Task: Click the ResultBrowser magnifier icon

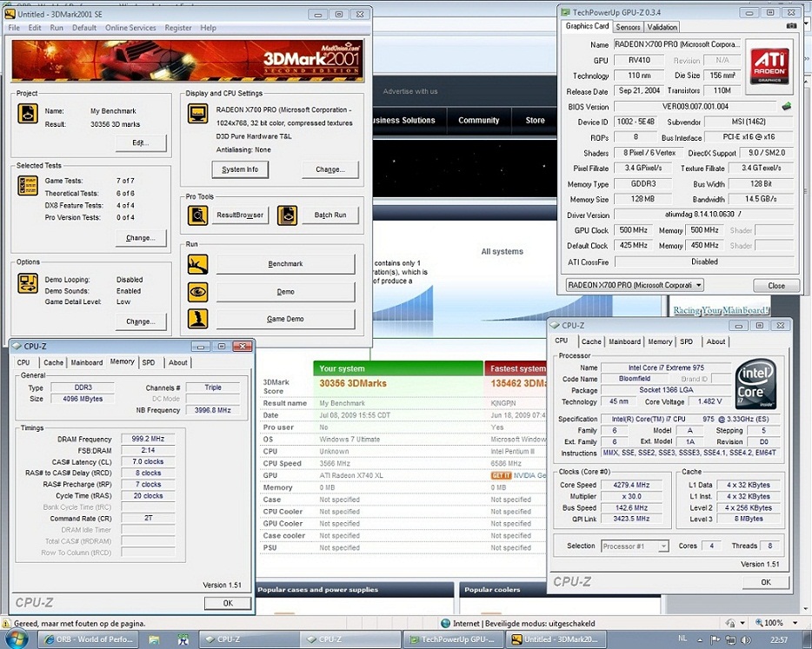Action: 198,215
